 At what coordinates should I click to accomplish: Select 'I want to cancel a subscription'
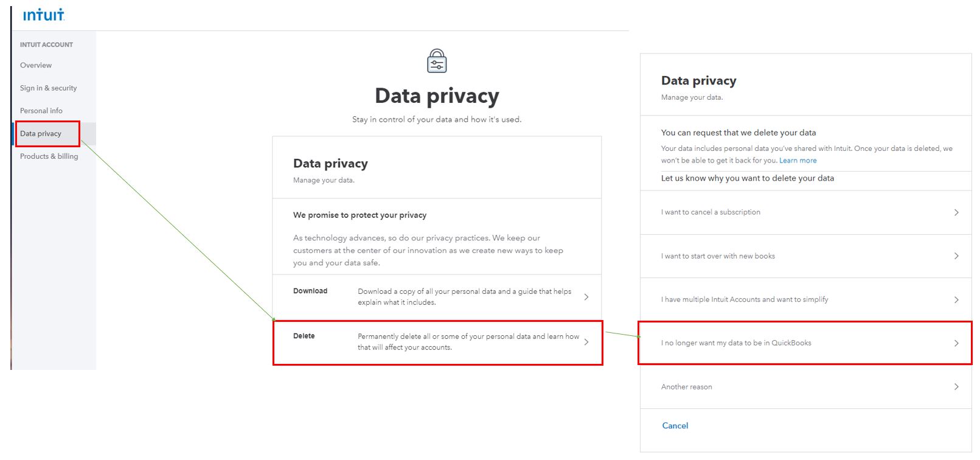pyautogui.click(x=711, y=212)
